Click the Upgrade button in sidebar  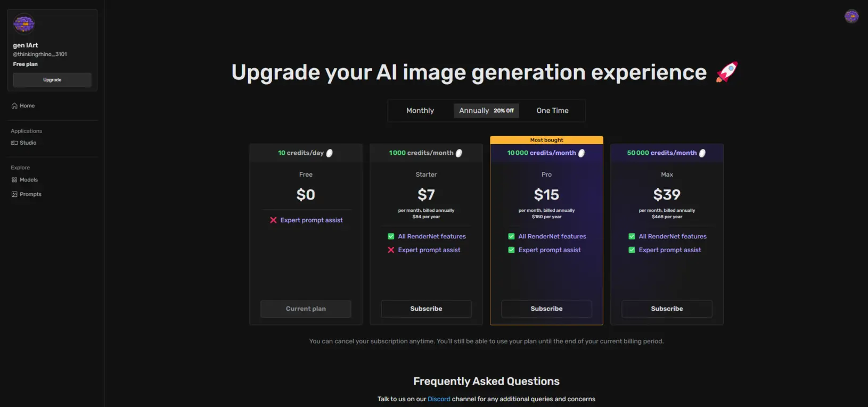coord(52,80)
